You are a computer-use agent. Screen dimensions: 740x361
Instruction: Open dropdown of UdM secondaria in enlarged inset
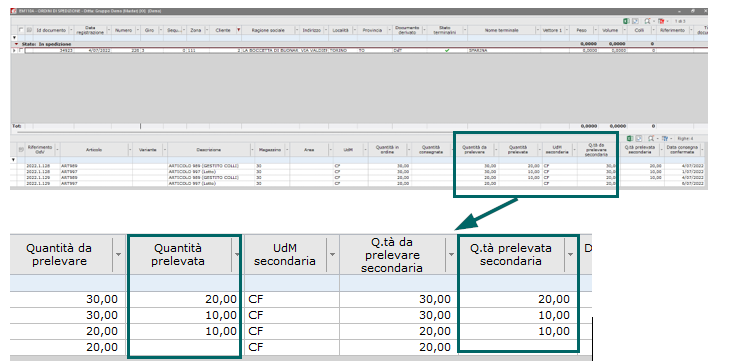tap(332, 254)
